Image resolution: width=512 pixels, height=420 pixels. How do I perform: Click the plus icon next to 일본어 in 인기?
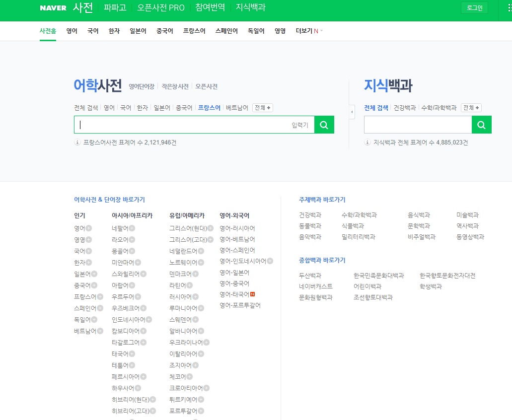coord(94,274)
